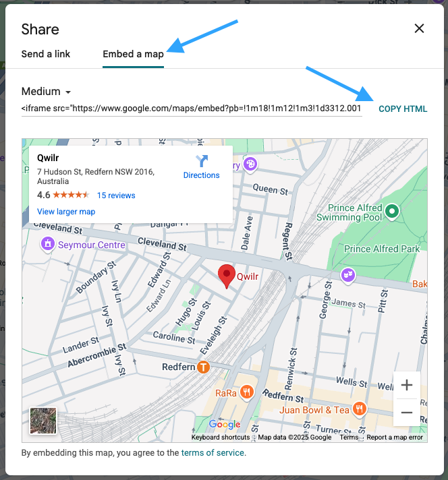Click the Seymour Centre marker icon

[x=48, y=244]
